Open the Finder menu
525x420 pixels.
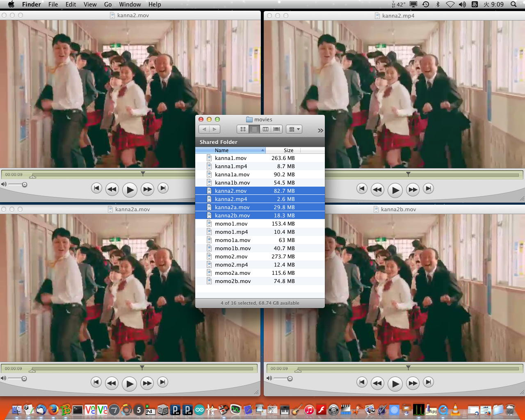(32, 5)
